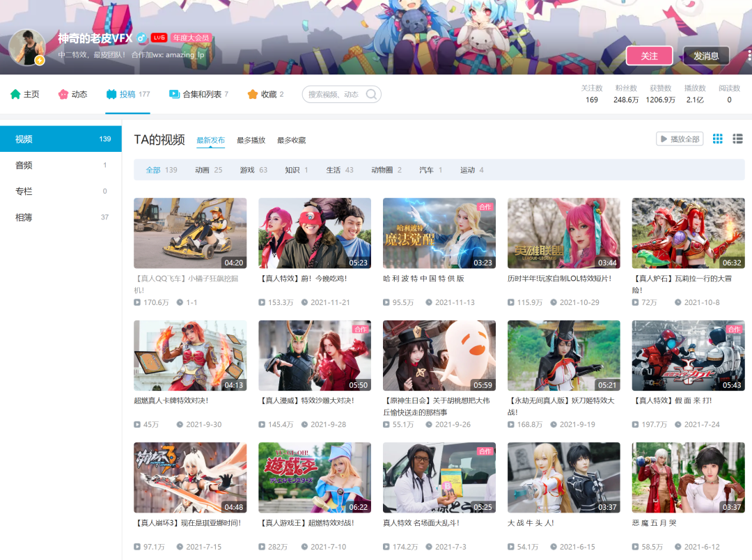Screen dimensions: 752x560
Task: Filter videos by 动画 category
Action: coord(209,170)
